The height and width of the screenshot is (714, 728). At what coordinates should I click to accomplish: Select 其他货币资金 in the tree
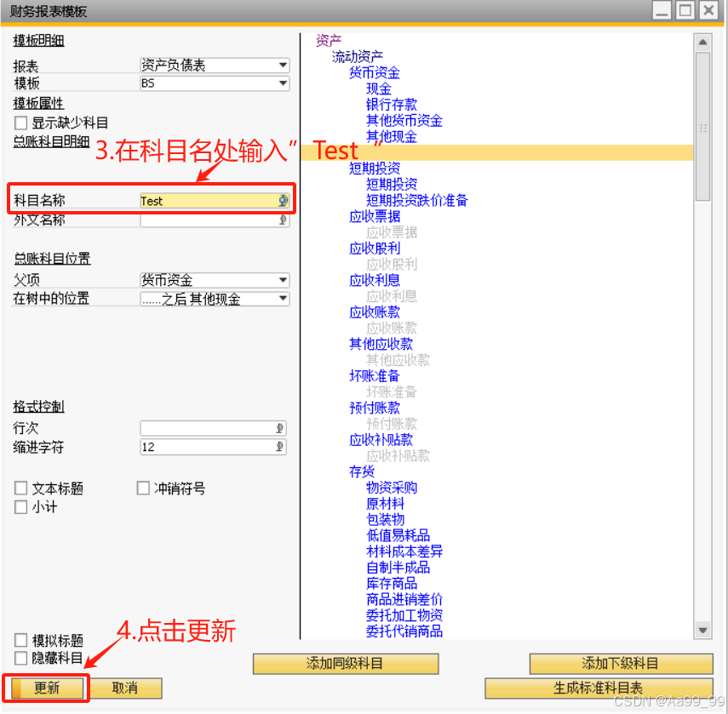click(x=404, y=121)
